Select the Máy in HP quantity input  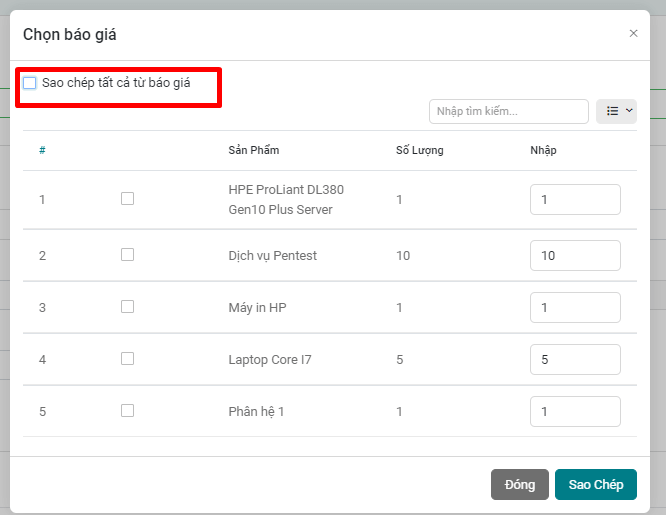[x=575, y=308]
